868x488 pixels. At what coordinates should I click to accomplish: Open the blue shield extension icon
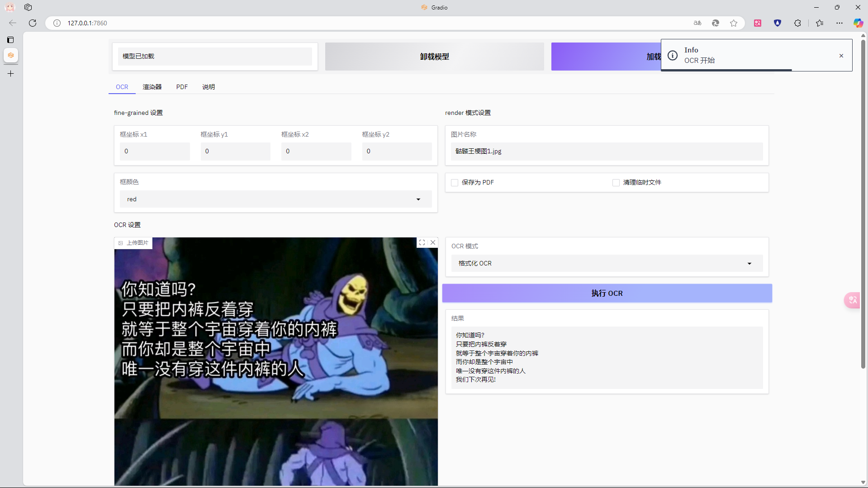[778, 23]
